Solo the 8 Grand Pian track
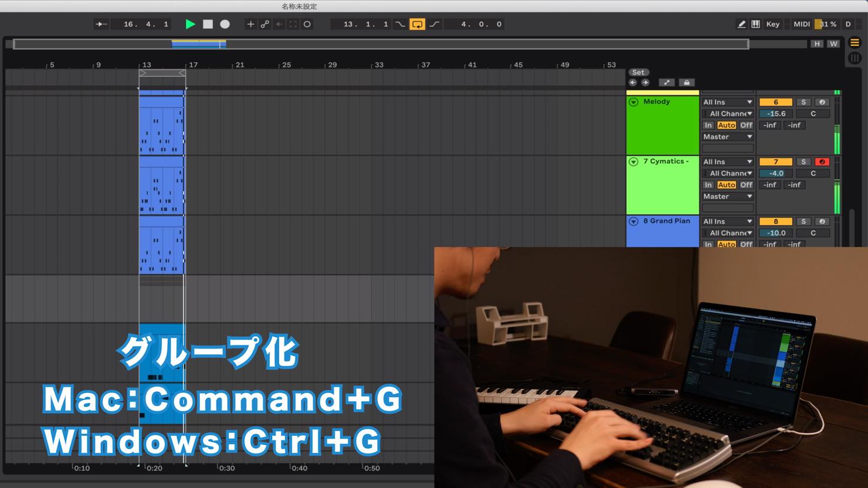The height and width of the screenshot is (488, 868). [x=803, y=222]
